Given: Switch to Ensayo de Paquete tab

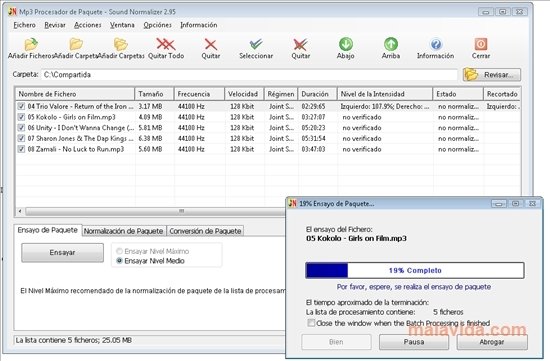Looking at the screenshot, I should 48,230.
